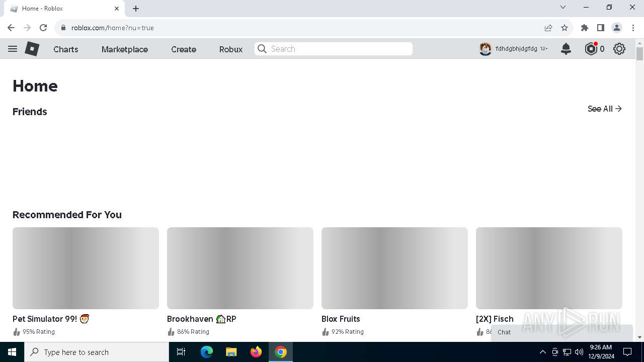This screenshot has width=644, height=362.
Task: Open the Create tab
Action: pos(184,49)
